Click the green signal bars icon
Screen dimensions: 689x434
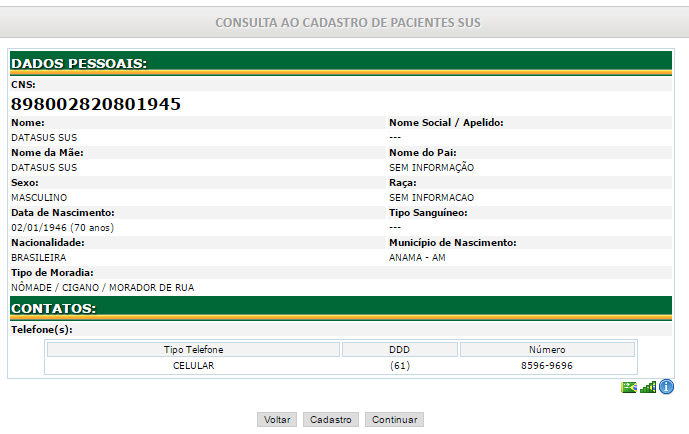click(648, 387)
